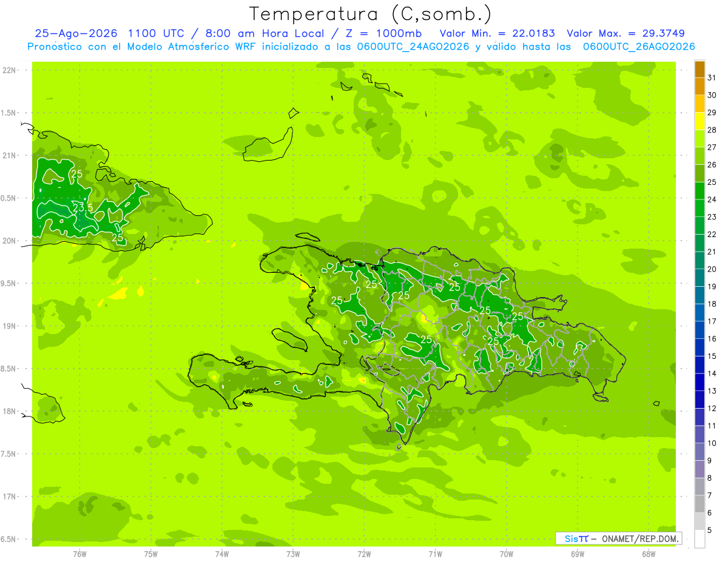Pick the green swatch between 24 and 25

pyautogui.click(x=699, y=191)
